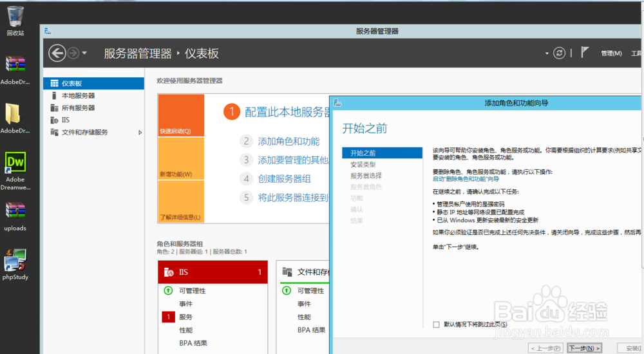Image resolution: width=644 pixels, height=354 pixels.
Task: Click 性能 in the IIS tile
Action: click(x=185, y=330)
